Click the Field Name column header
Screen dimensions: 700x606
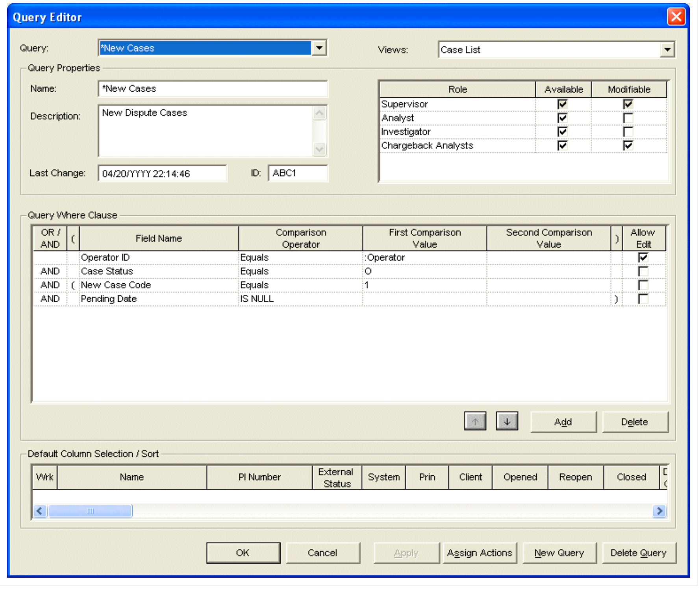pyautogui.click(x=159, y=238)
